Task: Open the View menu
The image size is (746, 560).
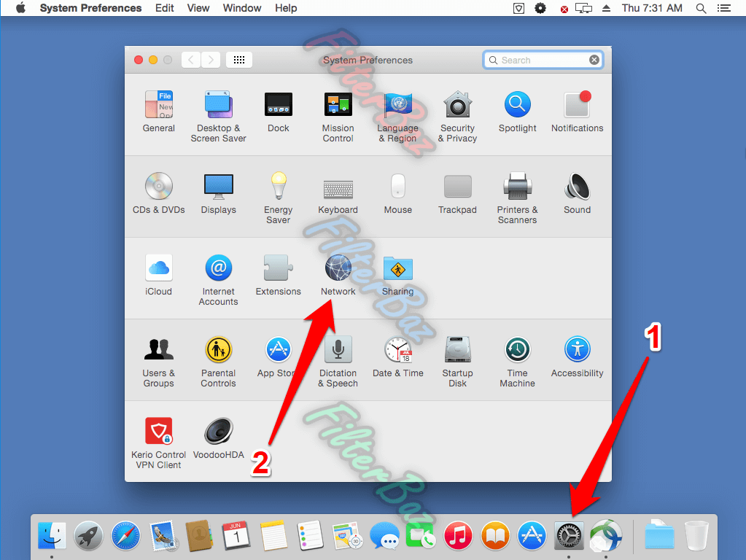Action: pos(198,8)
